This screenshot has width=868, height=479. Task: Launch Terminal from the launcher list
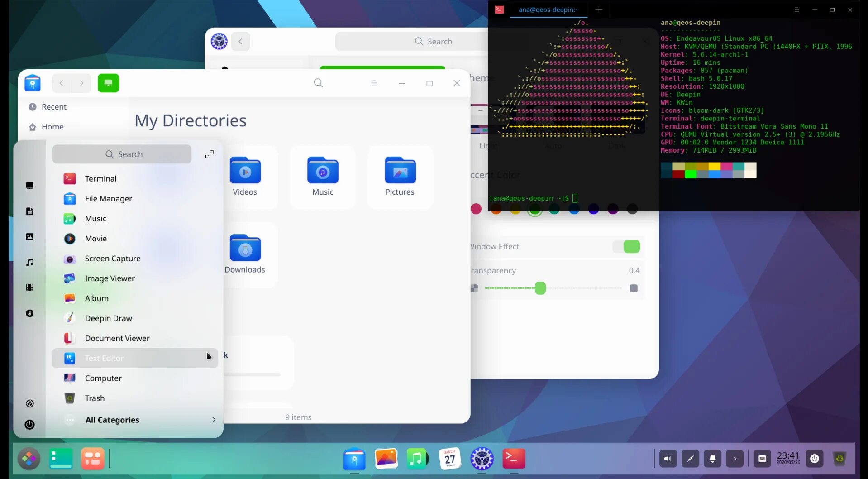(135, 178)
